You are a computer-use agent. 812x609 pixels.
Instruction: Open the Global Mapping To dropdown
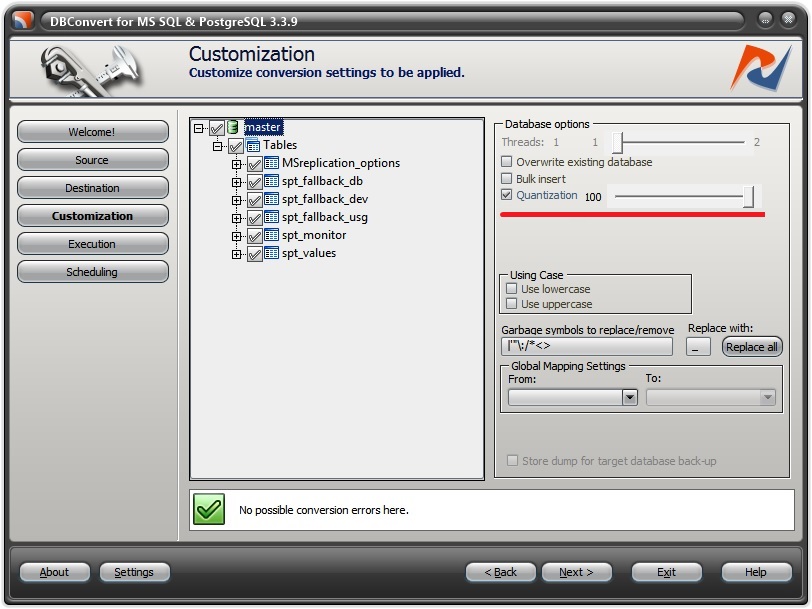[x=767, y=397]
